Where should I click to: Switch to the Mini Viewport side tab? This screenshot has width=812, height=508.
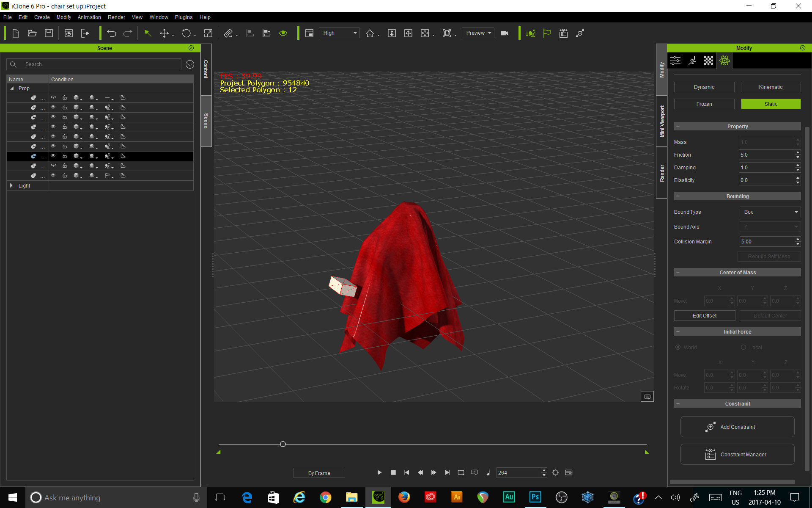[662, 121]
